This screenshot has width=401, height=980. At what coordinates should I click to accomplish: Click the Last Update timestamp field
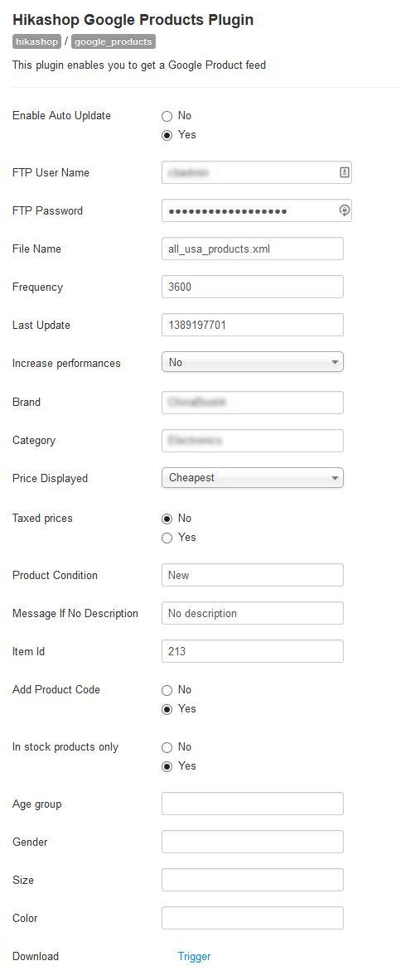click(253, 325)
